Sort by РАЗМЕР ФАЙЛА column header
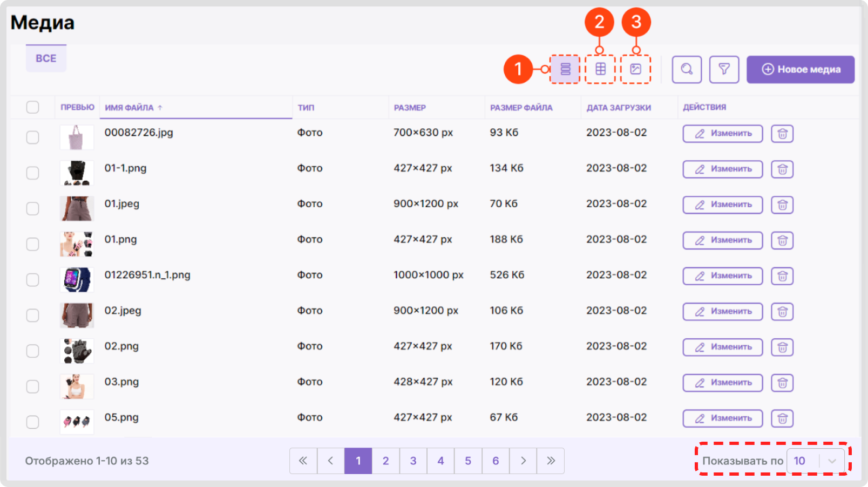 coord(521,108)
